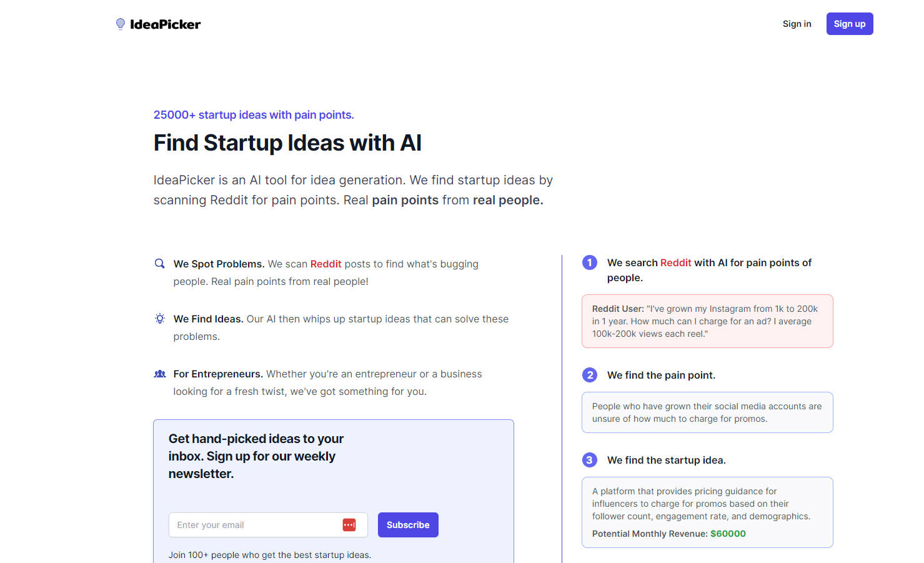Click the green $60000 revenue figure
Viewport: 924px width, 563px height.
(728, 534)
